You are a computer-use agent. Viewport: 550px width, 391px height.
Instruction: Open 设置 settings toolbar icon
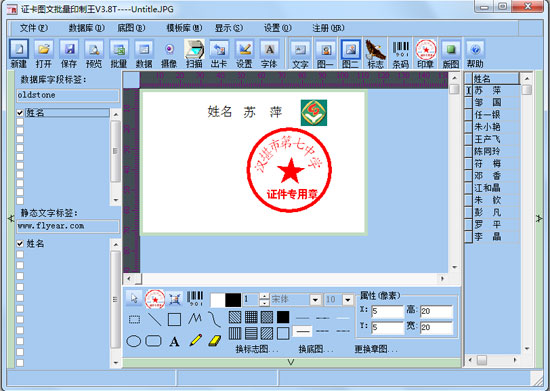point(244,54)
